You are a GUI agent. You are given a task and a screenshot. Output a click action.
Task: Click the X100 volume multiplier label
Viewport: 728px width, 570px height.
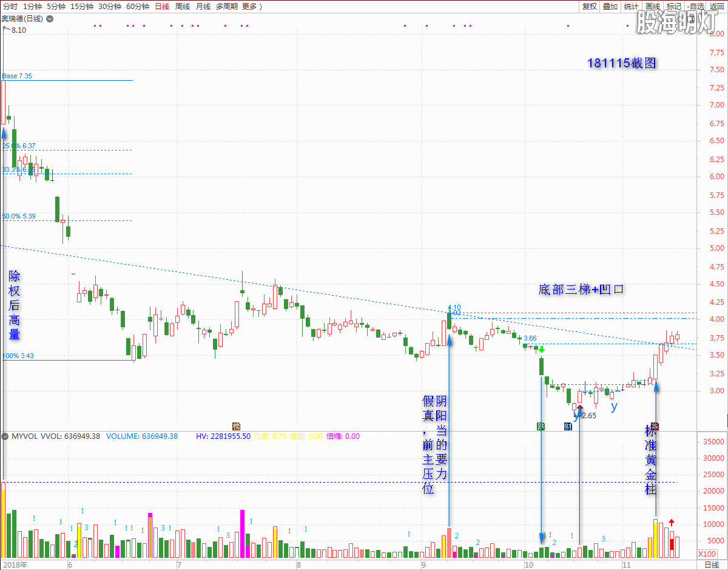[x=707, y=554]
